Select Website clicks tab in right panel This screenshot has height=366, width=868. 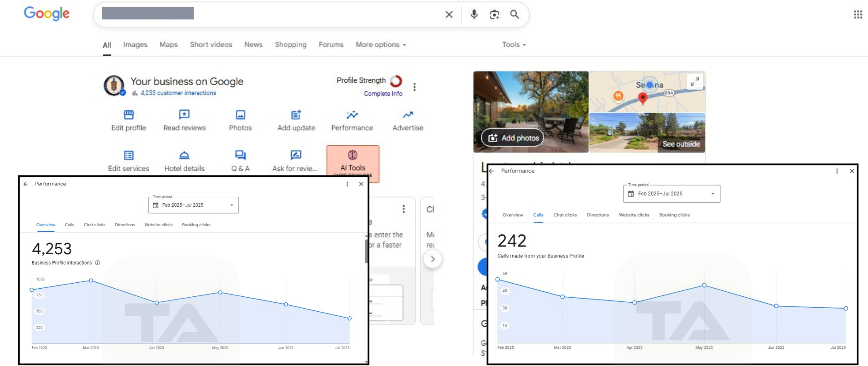coord(634,215)
